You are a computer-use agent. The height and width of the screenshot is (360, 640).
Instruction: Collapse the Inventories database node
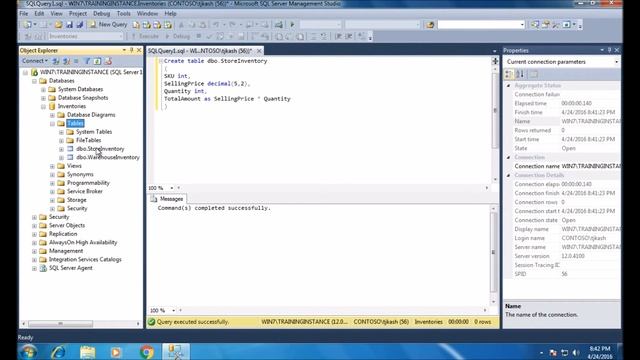tap(43, 107)
